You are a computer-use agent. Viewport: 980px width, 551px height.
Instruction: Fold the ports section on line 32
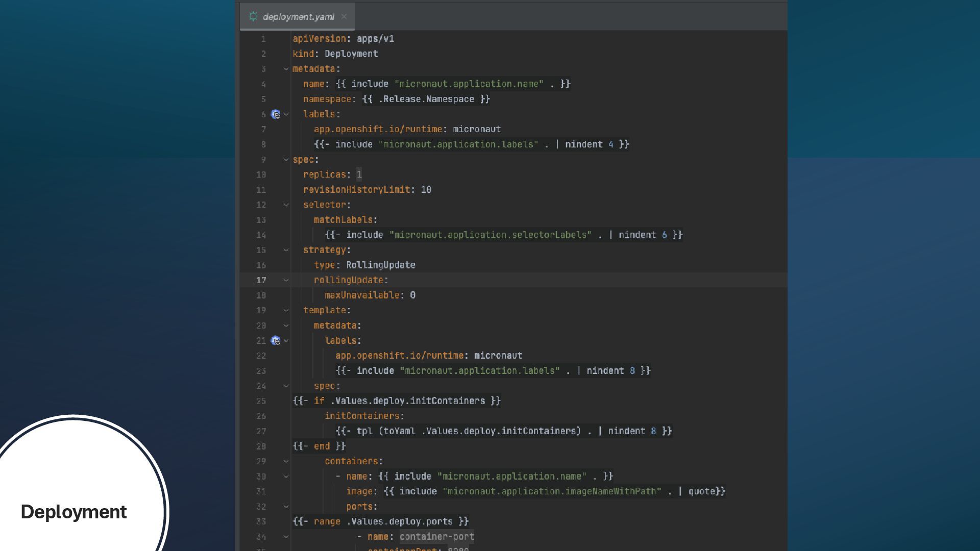click(x=286, y=507)
